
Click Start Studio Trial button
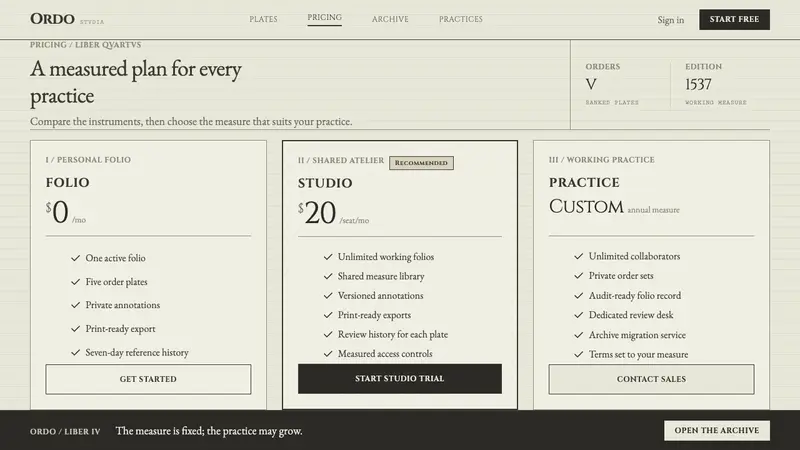click(399, 379)
